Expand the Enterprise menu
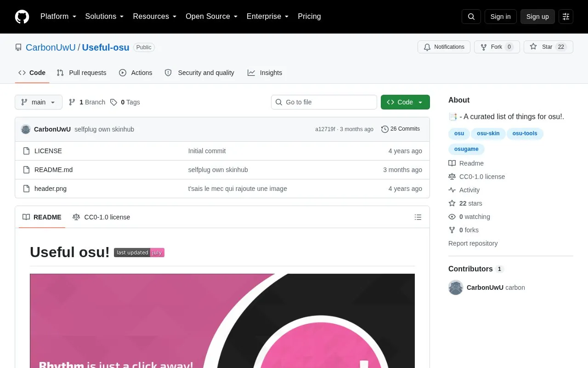Image resolution: width=588 pixels, height=368 pixels. point(268,17)
